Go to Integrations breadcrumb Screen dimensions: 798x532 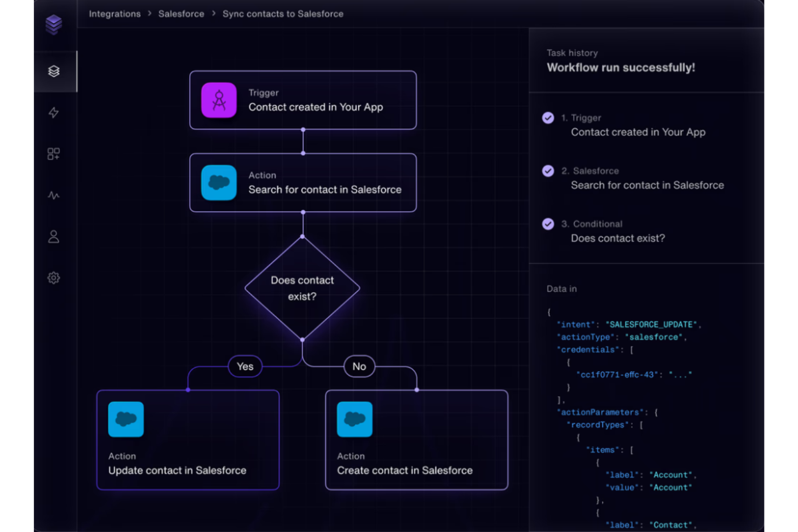coord(115,14)
